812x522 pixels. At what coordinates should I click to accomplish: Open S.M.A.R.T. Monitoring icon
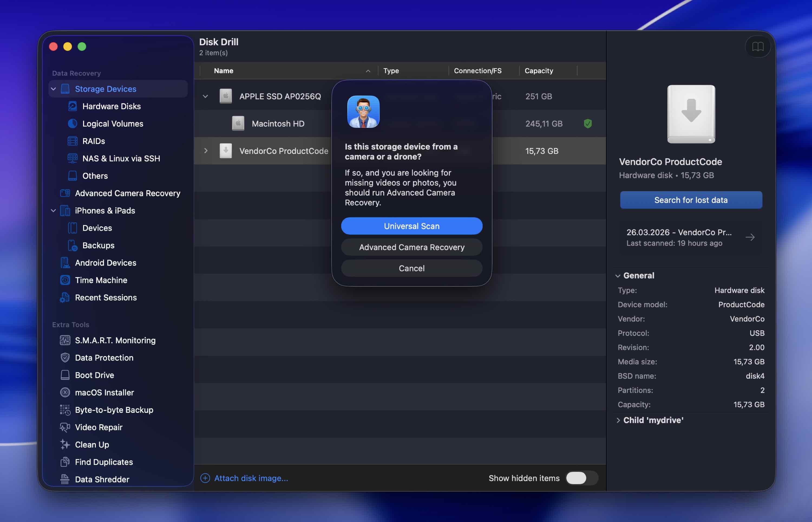click(x=65, y=340)
